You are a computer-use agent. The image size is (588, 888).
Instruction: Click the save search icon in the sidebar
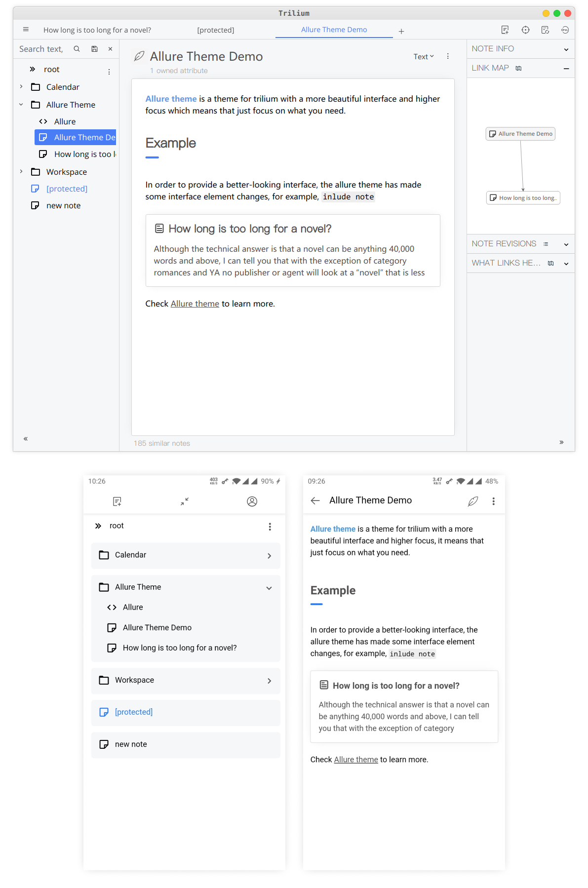pos(94,49)
